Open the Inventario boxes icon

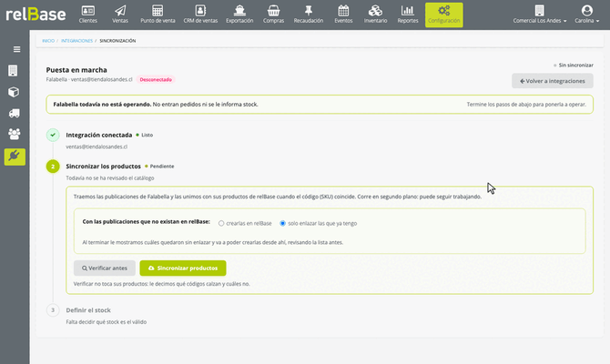click(375, 10)
